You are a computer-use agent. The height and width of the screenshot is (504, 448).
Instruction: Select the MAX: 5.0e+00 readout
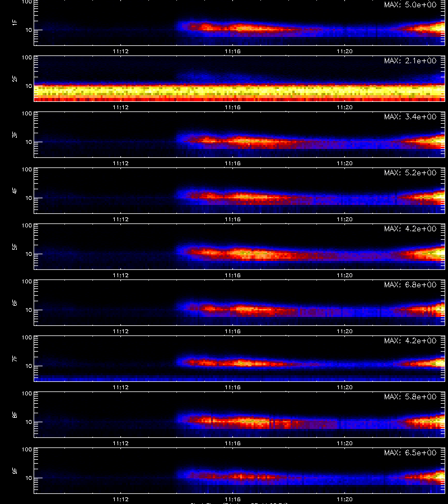[410, 5]
